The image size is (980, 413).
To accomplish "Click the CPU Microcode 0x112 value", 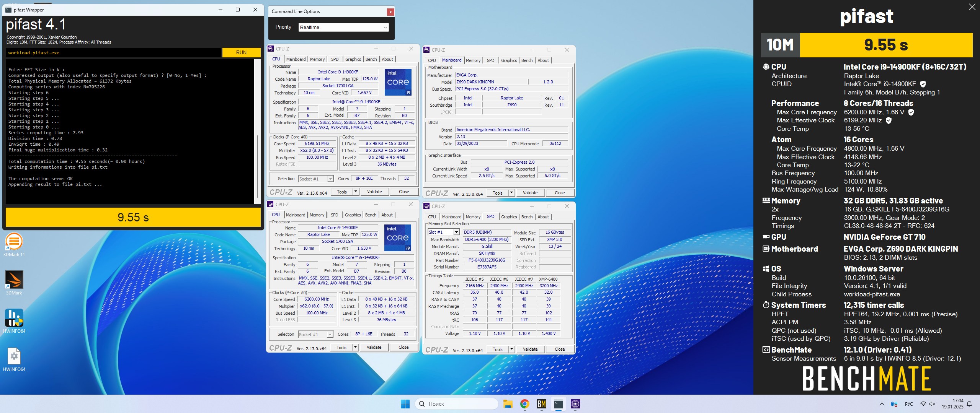I will click(555, 144).
